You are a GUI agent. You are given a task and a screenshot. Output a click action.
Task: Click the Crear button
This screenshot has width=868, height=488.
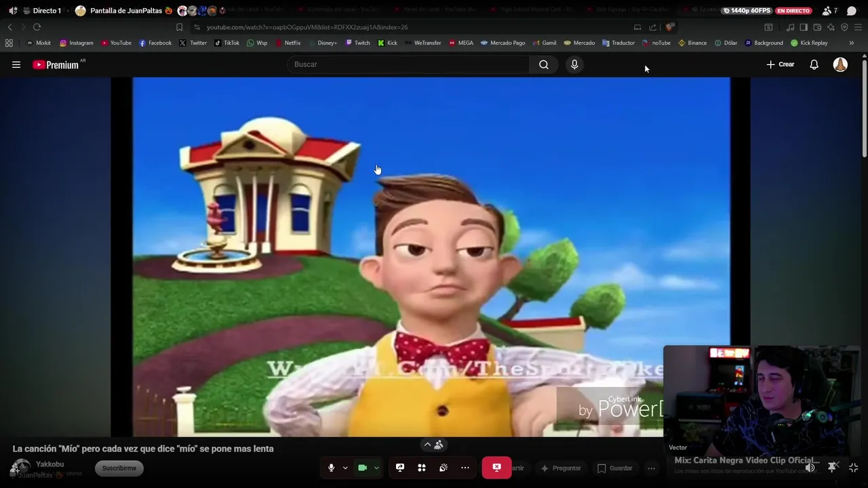tap(780, 64)
